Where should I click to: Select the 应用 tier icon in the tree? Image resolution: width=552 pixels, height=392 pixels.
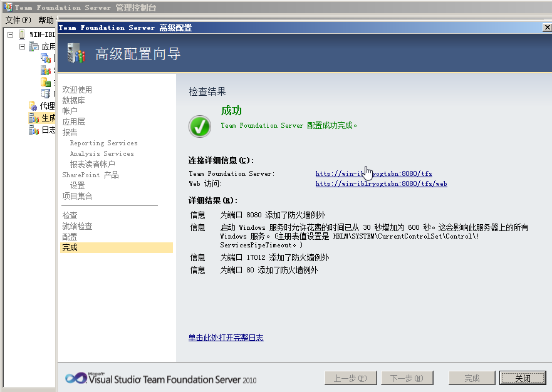[34, 46]
